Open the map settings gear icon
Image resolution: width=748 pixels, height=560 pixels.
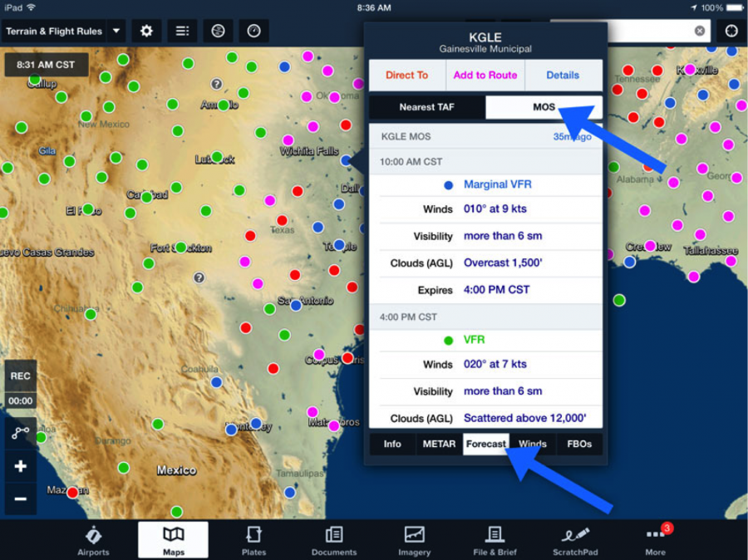[x=145, y=31]
